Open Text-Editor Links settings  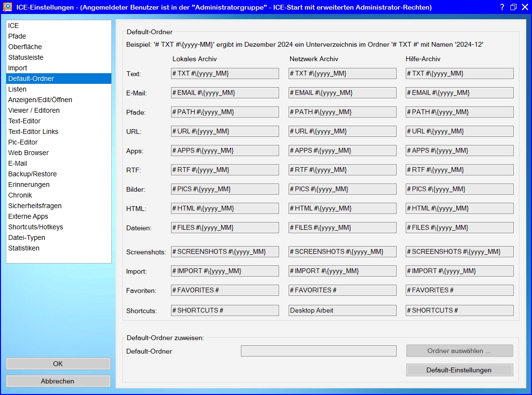(x=59, y=132)
